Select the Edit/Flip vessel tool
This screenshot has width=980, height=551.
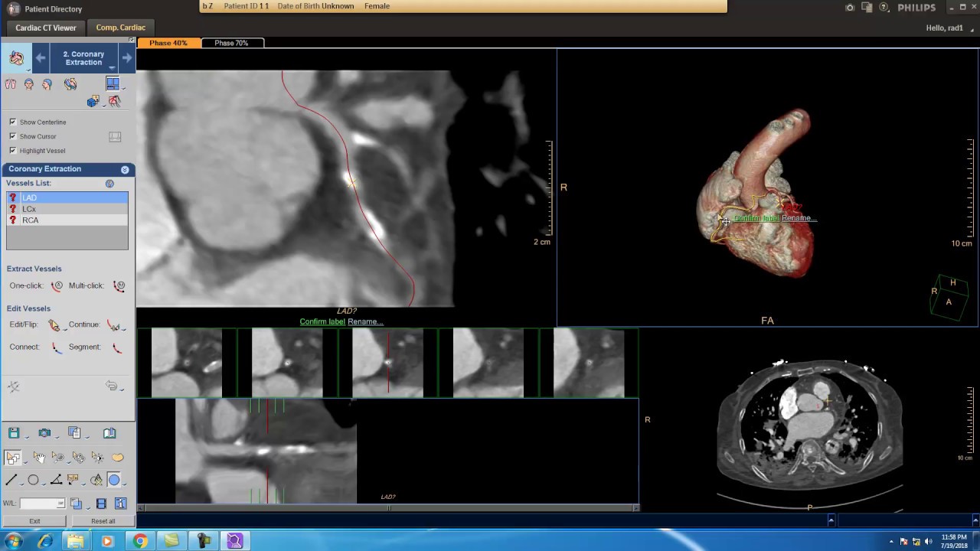pyautogui.click(x=54, y=325)
